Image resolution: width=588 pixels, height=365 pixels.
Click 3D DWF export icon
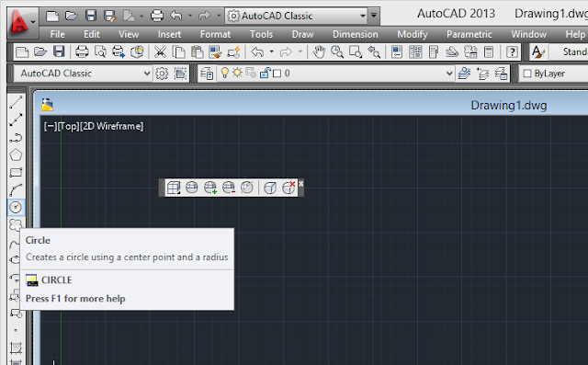pos(137,51)
